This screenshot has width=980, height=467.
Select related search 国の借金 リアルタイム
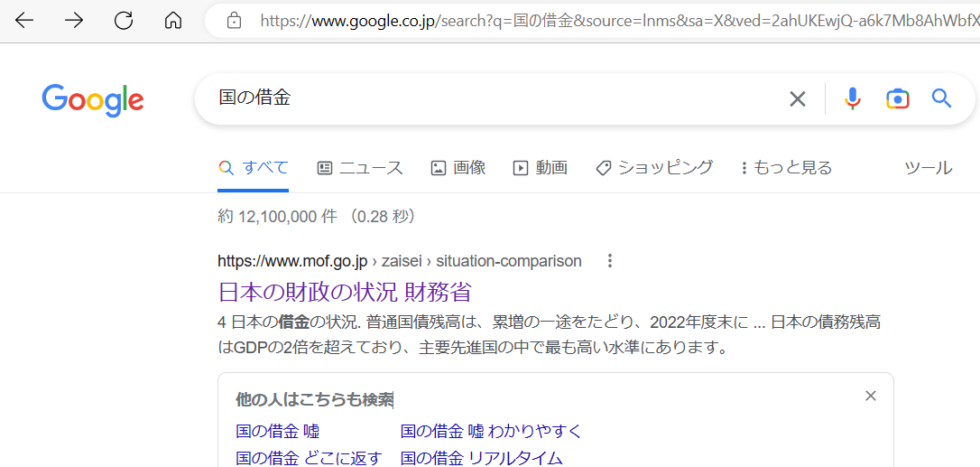pos(481,458)
